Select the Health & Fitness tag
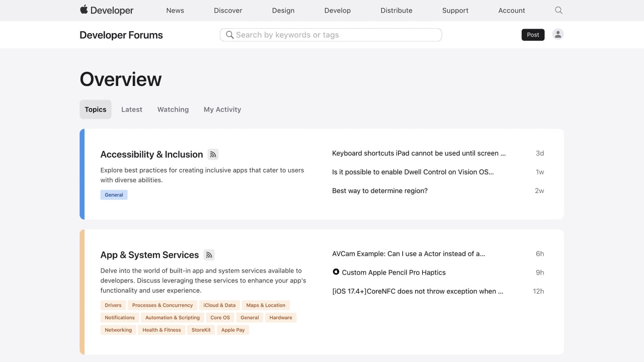 (162, 330)
